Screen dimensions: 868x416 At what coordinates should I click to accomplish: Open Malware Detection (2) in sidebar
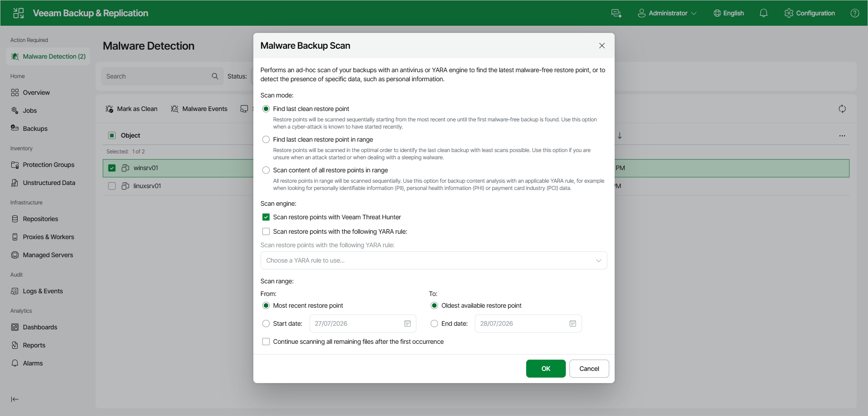[48, 56]
